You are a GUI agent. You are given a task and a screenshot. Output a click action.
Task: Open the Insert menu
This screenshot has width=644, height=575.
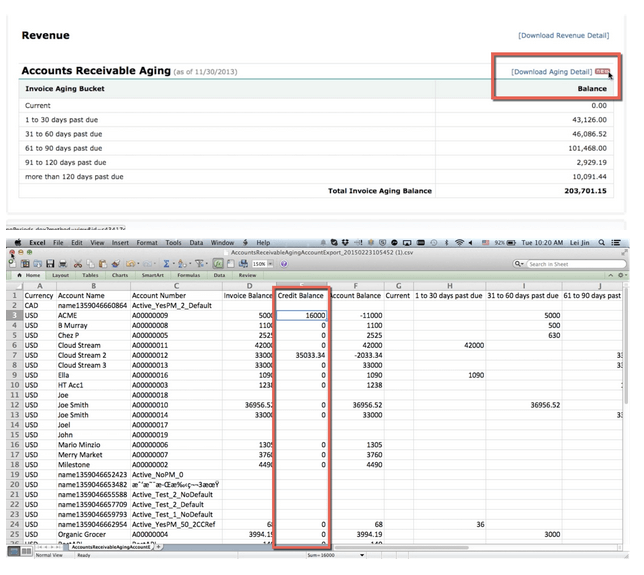(x=118, y=242)
